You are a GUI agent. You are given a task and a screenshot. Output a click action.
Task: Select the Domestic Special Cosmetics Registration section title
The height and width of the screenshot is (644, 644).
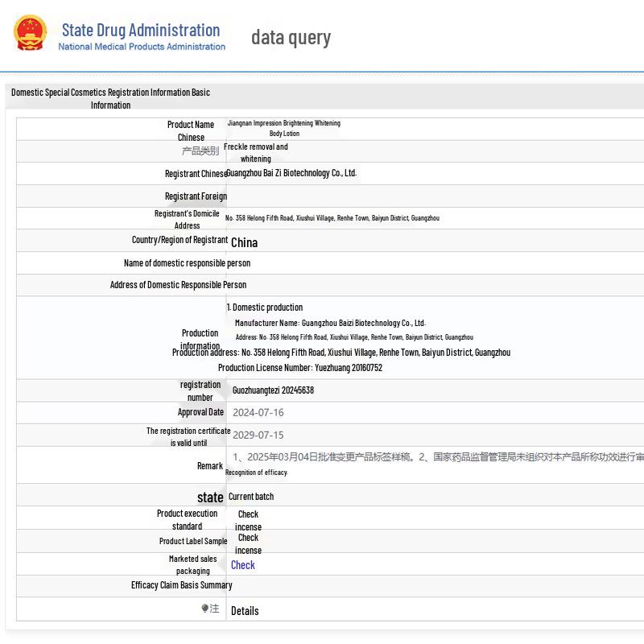pos(110,98)
